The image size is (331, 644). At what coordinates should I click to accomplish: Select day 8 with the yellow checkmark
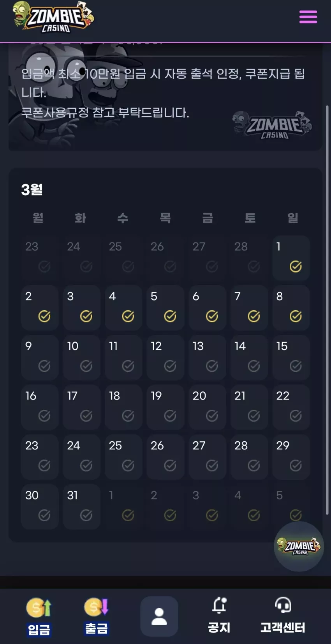(x=291, y=308)
